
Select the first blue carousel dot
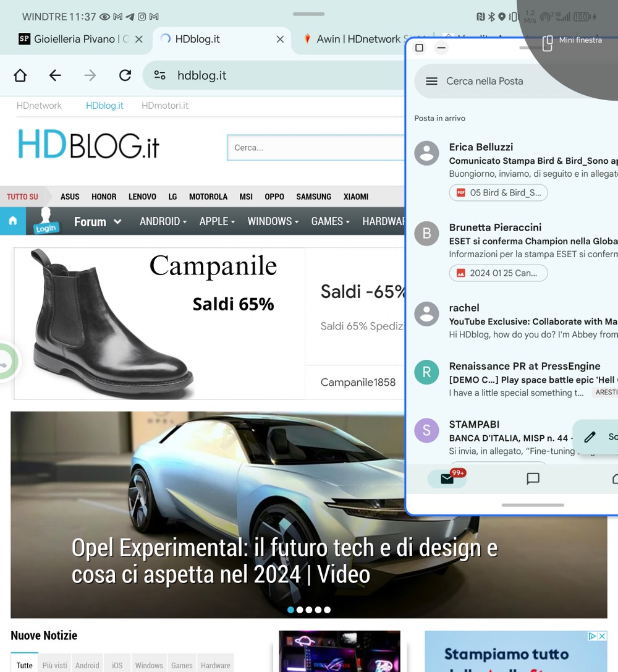(291, 610)
